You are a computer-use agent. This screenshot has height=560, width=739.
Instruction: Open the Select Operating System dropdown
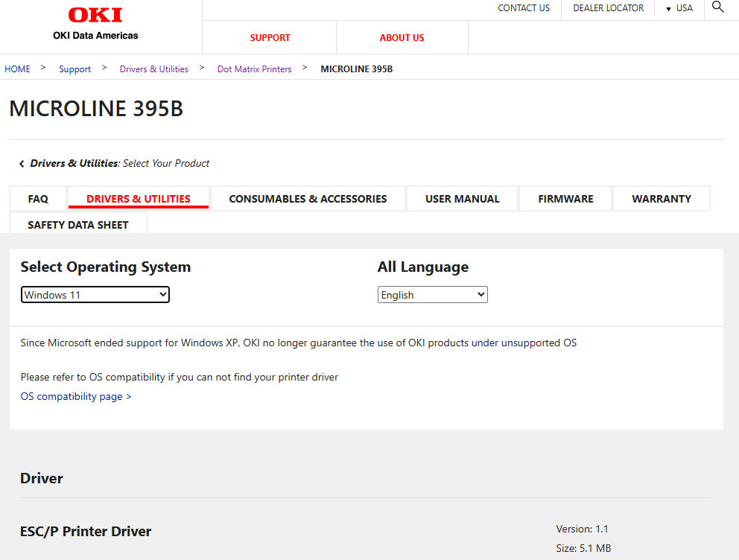95,295
